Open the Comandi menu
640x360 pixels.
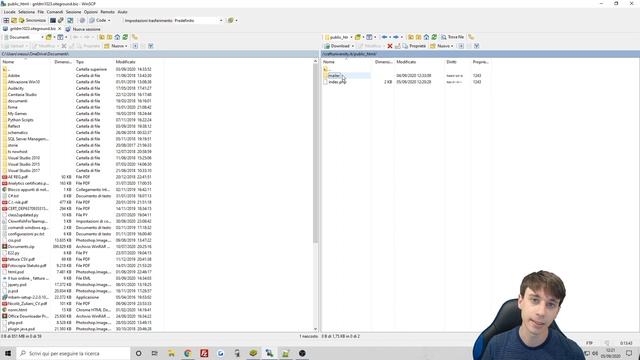click(x=55, y=12)
